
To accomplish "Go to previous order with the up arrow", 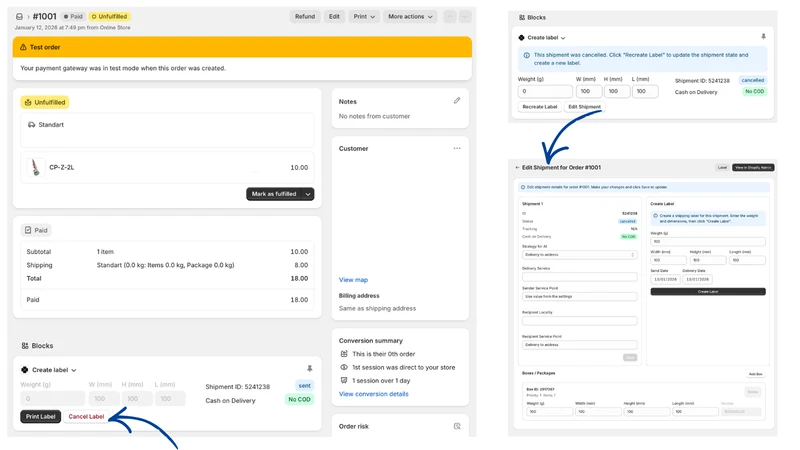I will click(449, 16).
